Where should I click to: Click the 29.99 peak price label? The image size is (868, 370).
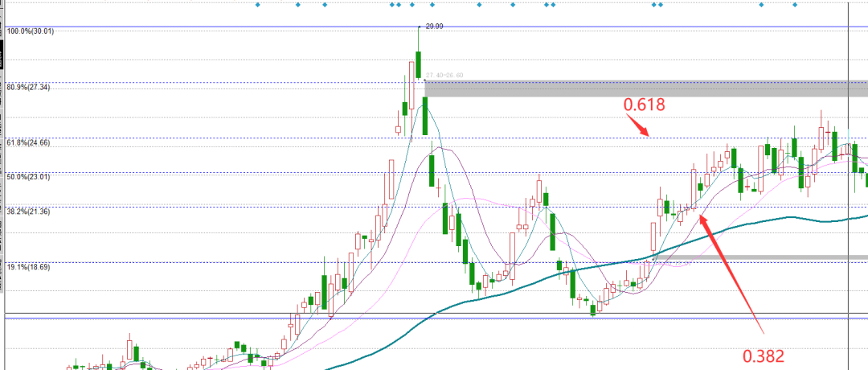point(434,26)
